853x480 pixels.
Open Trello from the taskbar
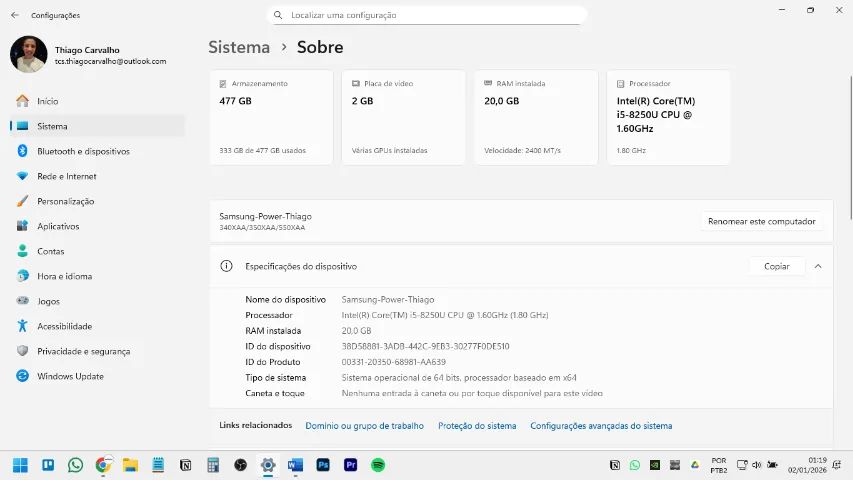[48, 465]
